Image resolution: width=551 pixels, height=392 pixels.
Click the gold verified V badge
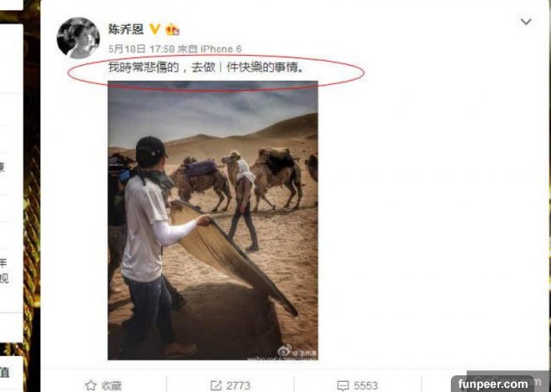point(155,29)
